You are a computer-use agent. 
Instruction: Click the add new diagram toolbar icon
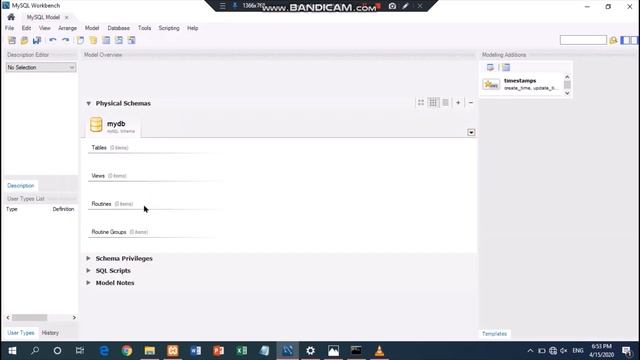coord(80,40)
